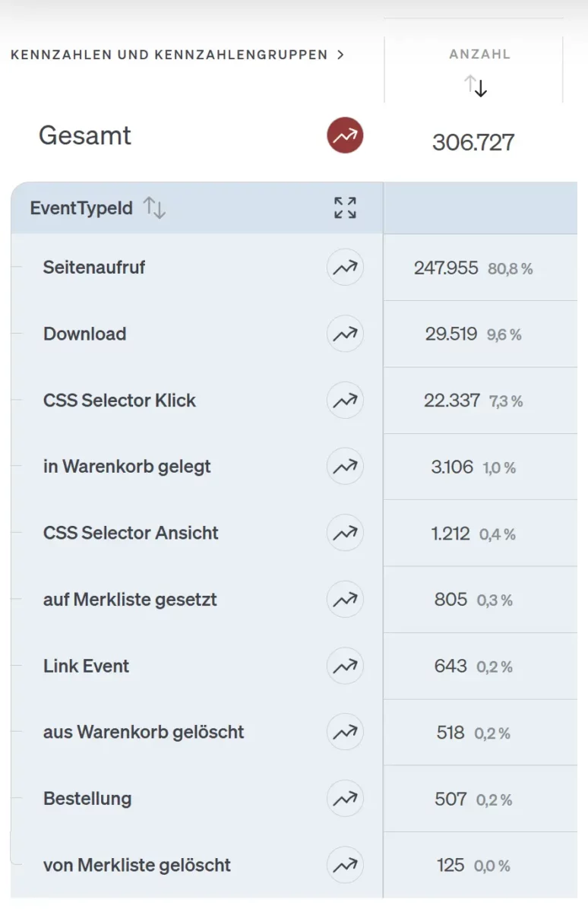View trend for CSS Selector Ansicht
588x912 pixels.
point(345,533)
